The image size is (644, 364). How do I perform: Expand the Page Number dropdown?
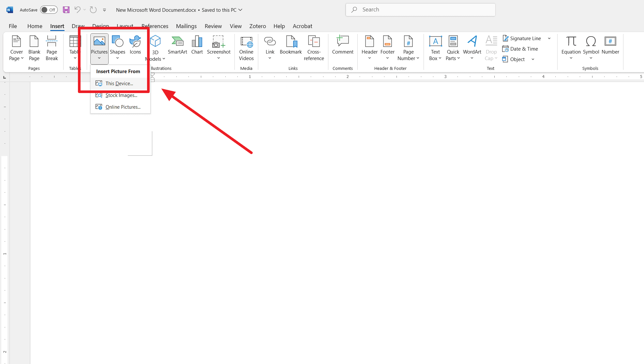point(408,48)
